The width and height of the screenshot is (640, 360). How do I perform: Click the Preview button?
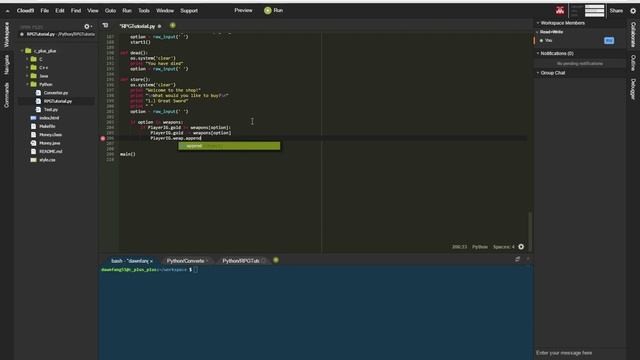(x=243, y=10)
